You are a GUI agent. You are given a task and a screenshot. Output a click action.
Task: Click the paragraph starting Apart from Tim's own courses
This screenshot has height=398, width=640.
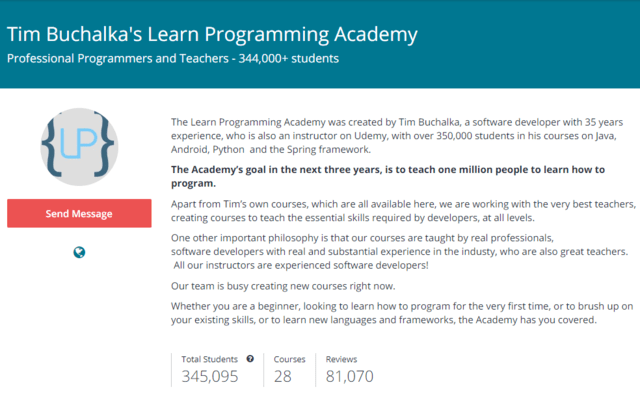403,211
